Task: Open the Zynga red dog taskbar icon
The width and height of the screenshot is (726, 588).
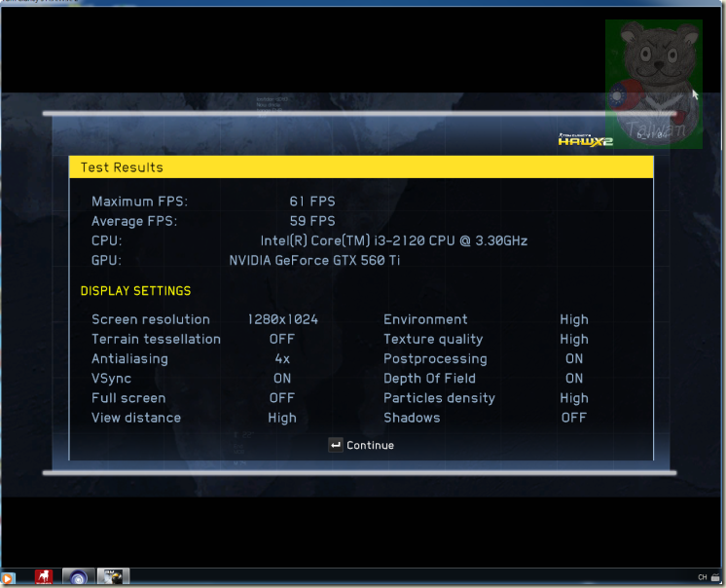Action: 44,577
